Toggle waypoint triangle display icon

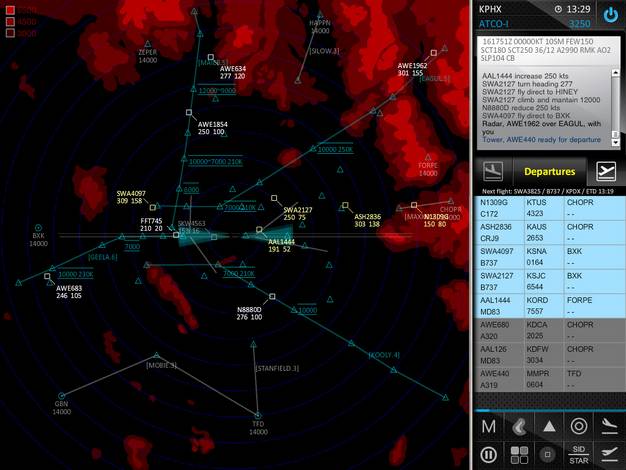[x=548, y=426]
